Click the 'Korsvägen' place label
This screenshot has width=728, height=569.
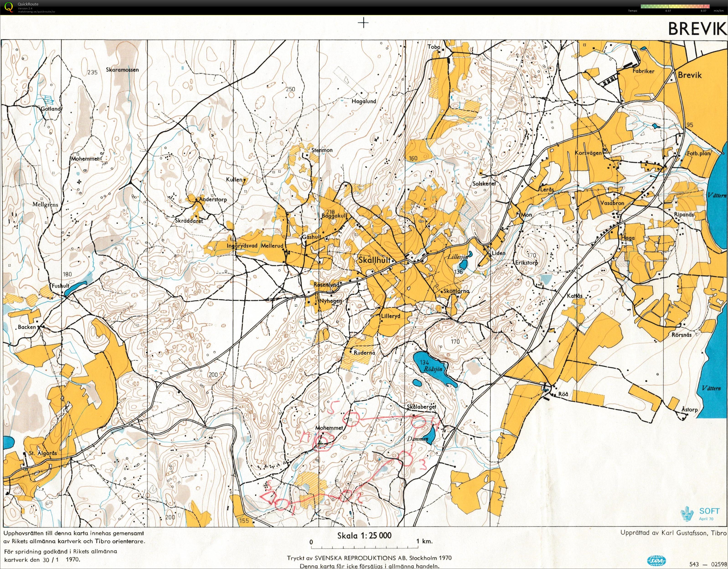588,153
